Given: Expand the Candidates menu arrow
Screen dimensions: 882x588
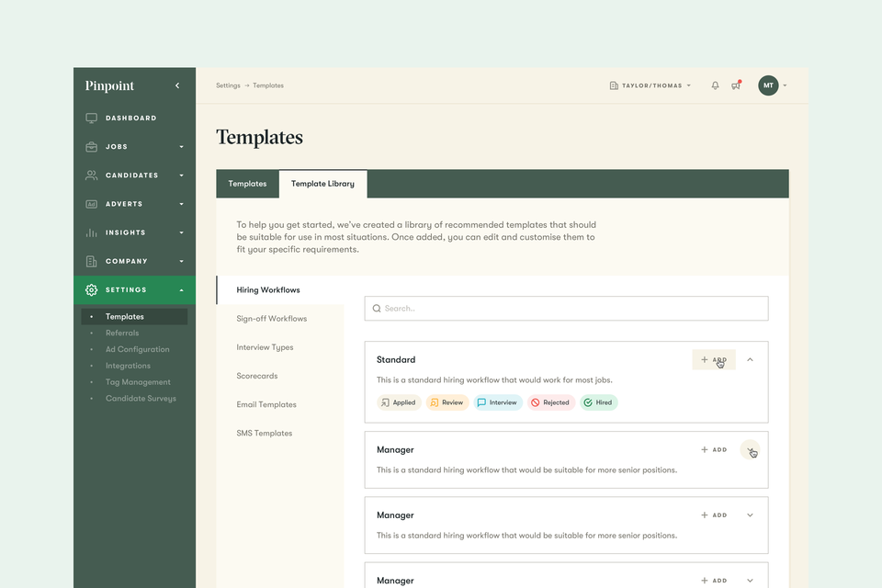Looking at the screenshot, I should click(x=181, y=175).
